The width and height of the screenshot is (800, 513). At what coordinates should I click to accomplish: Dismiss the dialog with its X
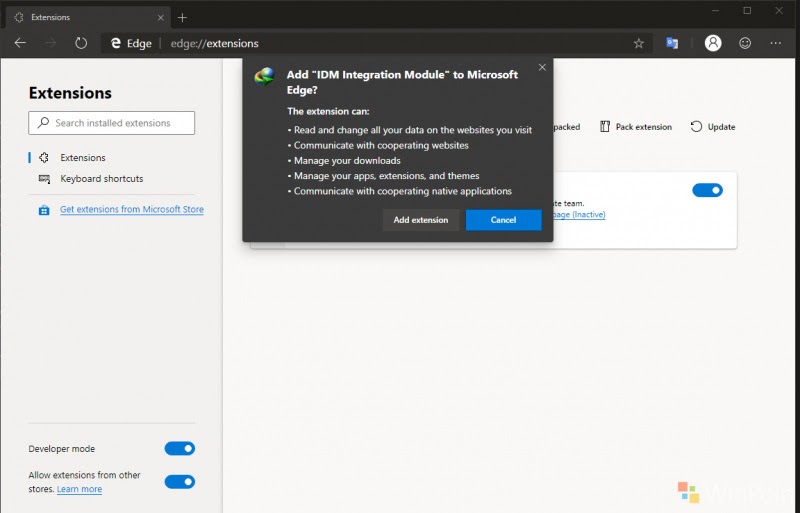coord(542,67)
